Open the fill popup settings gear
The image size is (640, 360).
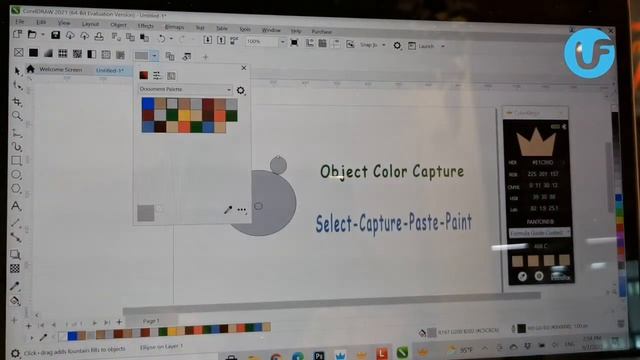click(241, 91)
